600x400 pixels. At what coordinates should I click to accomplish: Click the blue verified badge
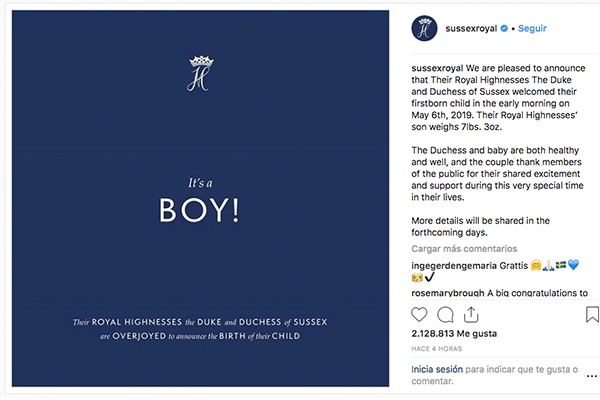coord(504,28)
